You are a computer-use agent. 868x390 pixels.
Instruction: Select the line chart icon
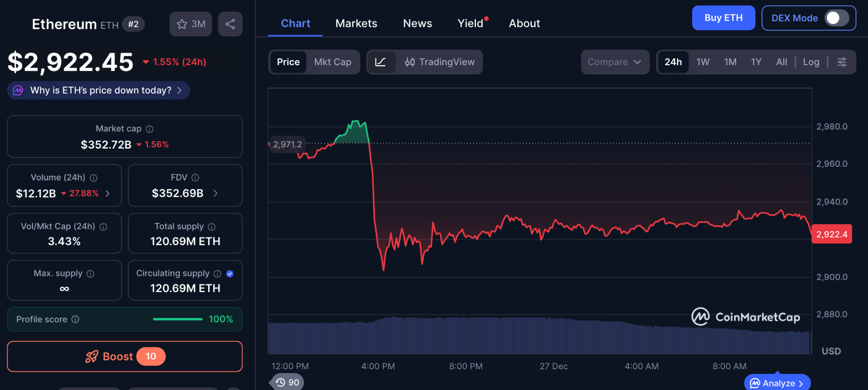(x=381, y=62)
